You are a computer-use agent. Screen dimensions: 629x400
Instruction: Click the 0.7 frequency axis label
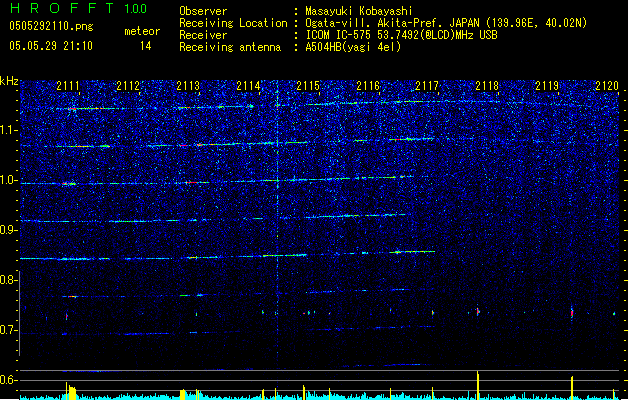coord(8,330)
